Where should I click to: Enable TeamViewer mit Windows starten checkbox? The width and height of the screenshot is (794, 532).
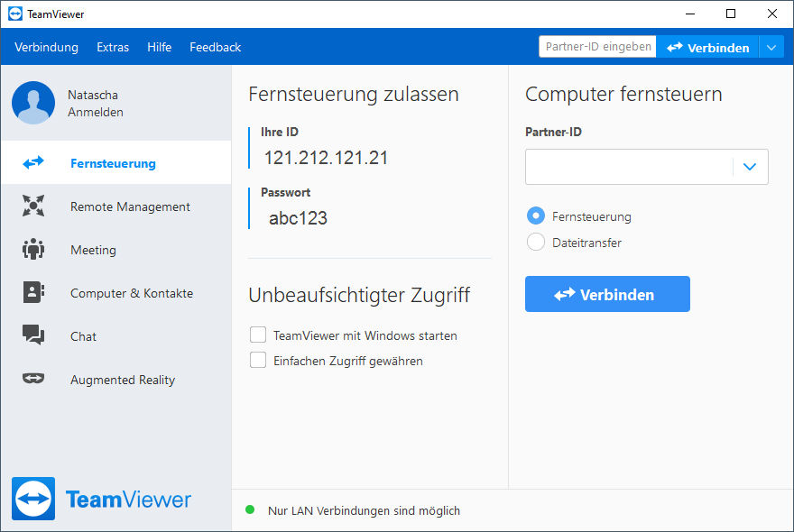[x=258, y=335]
